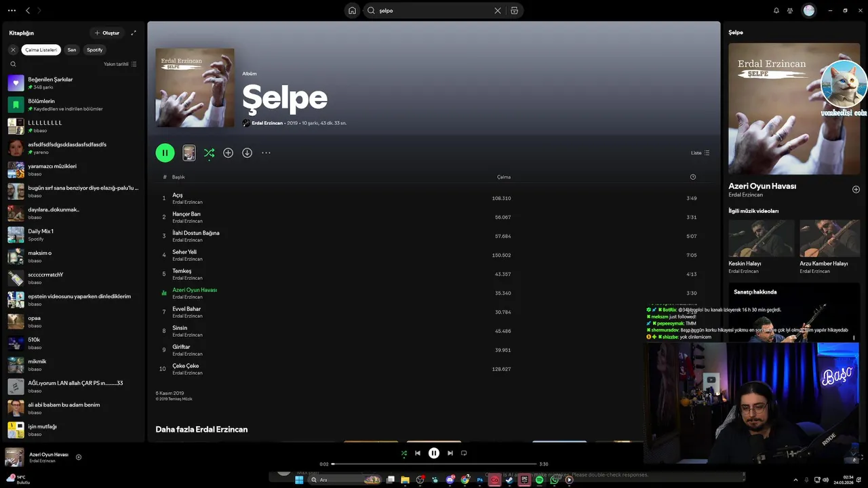
Task: Open the Liste view dropdown
Action: pyautogui.click(x=700, y=153)
